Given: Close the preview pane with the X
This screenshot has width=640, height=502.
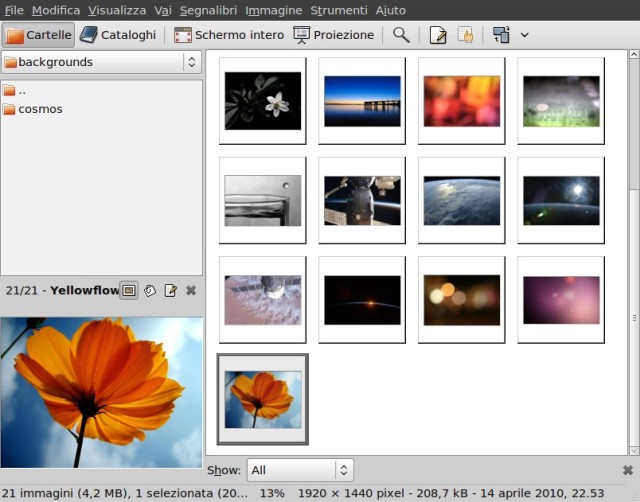Looking at the screenshot, I should pos(191,291).
